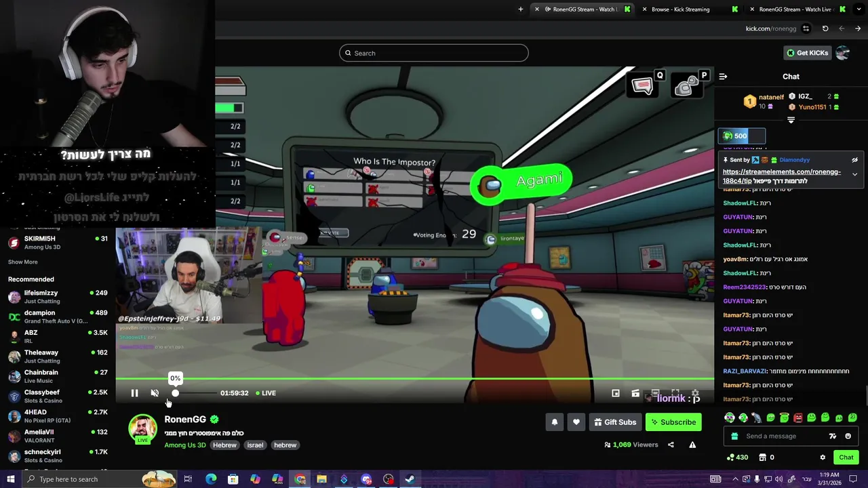Open mini player mode icon
This screenshot has width=868, height=488.
coord(615,393)
